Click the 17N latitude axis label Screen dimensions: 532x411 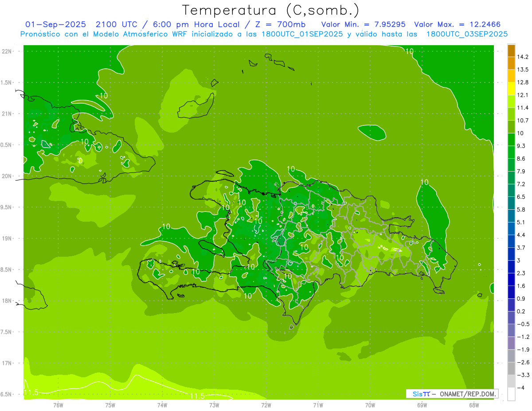click(8, 363)
